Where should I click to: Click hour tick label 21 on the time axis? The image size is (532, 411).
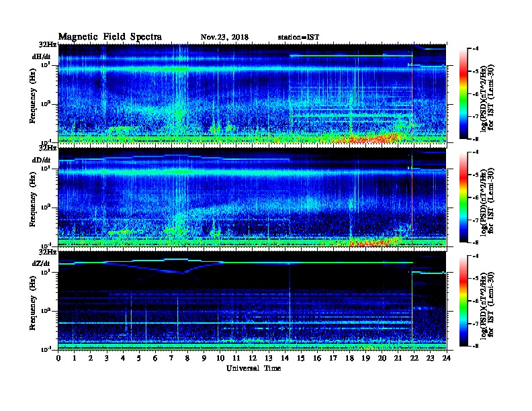pyautogui.click(x=398, y=359)
